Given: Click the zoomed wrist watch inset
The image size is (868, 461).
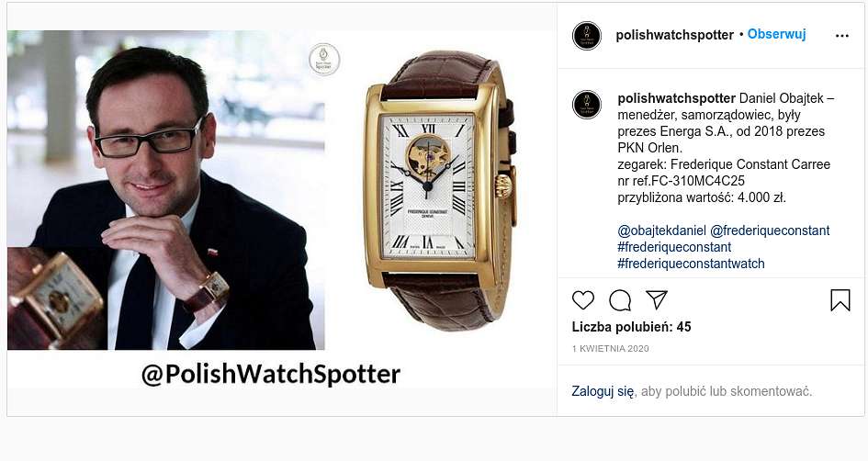Looking at the screenshot, I should coord(56,298).
